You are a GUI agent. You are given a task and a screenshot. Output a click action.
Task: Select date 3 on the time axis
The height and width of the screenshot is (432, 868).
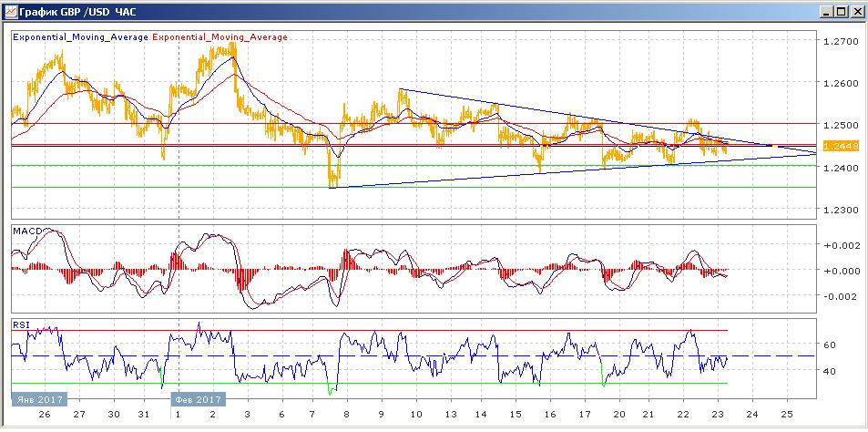coord(248,415)
